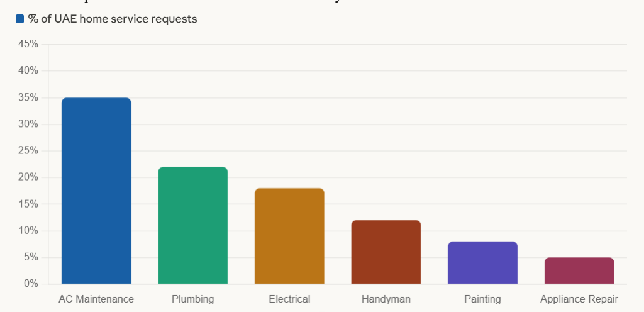The height and width of the screenshot is (312, 644).
Task: Click the 'Plumbing' axis label
Action: [192, 299]
